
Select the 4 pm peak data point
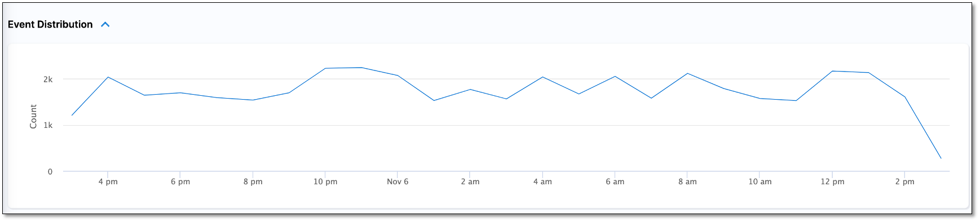click(108, 77)
